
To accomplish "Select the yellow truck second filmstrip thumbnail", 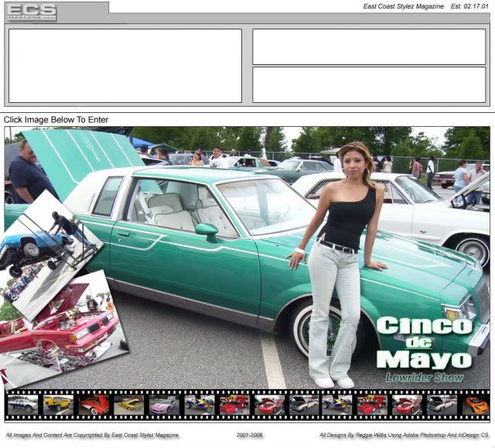I will point(57,405).
